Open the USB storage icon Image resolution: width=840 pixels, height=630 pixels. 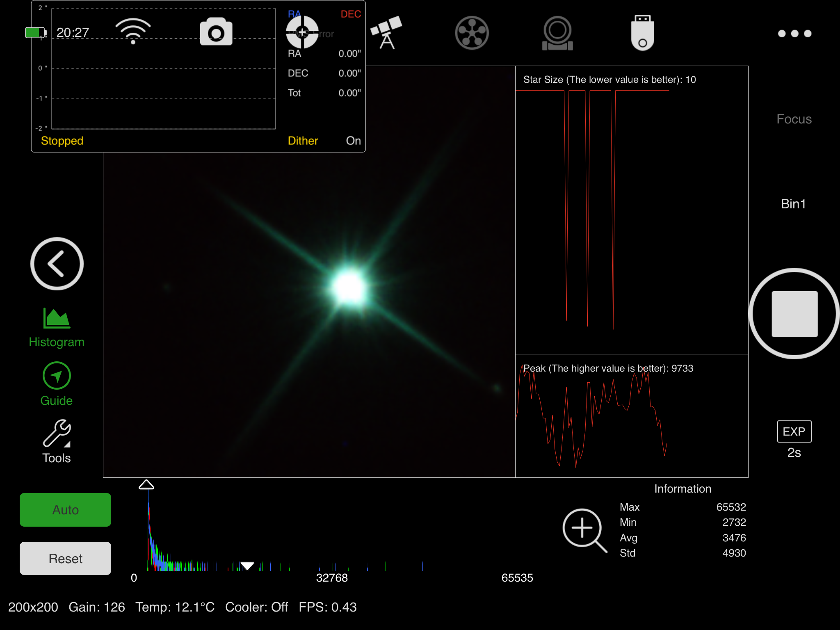pyautogui.click(x=642, y=33)
